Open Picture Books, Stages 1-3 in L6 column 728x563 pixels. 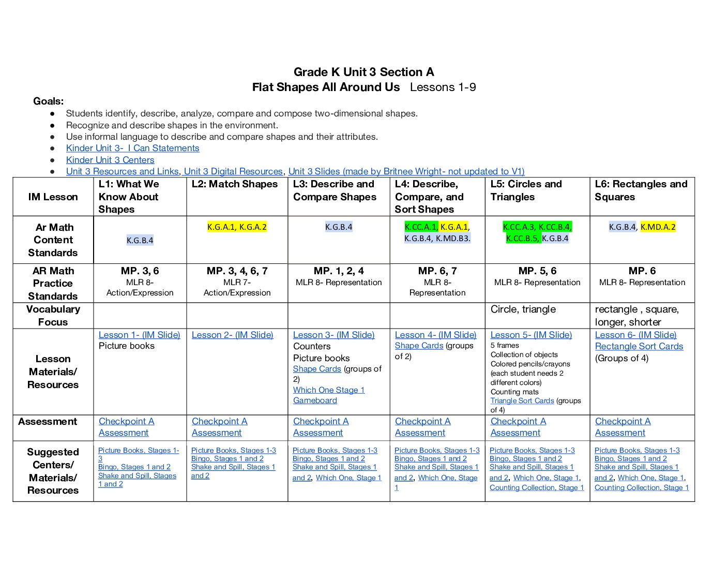click(637, 451)
